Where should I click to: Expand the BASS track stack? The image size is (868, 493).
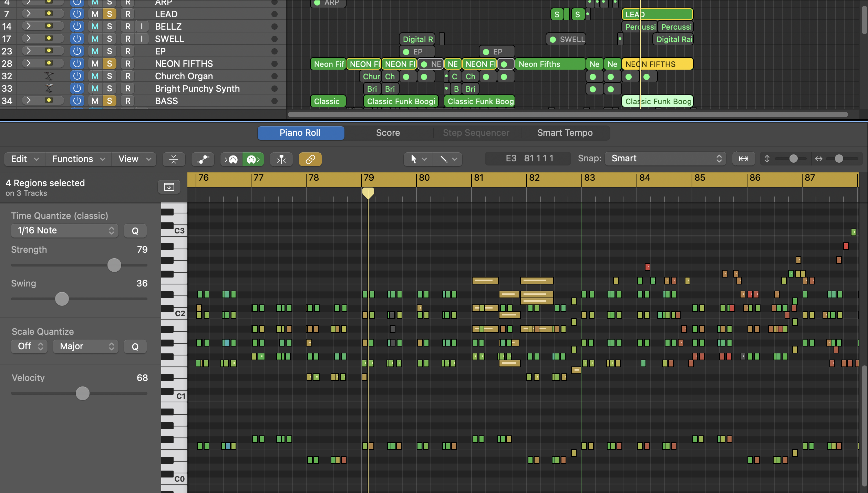pos(29,101)
